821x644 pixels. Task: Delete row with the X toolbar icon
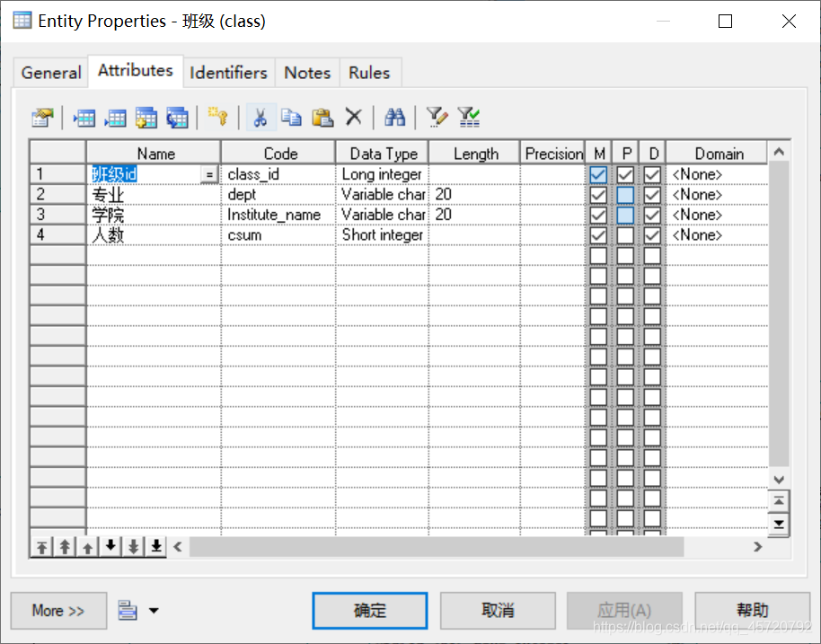click(354, 117)
